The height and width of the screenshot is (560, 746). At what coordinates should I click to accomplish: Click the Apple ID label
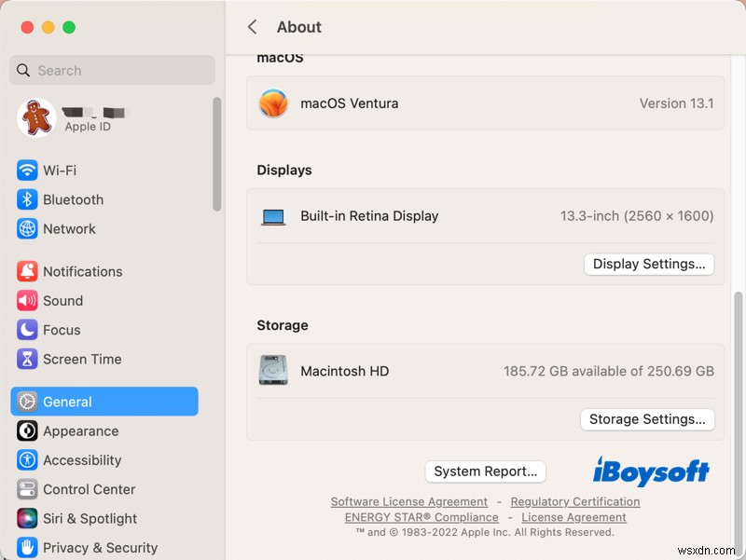[x=88, y=127]
